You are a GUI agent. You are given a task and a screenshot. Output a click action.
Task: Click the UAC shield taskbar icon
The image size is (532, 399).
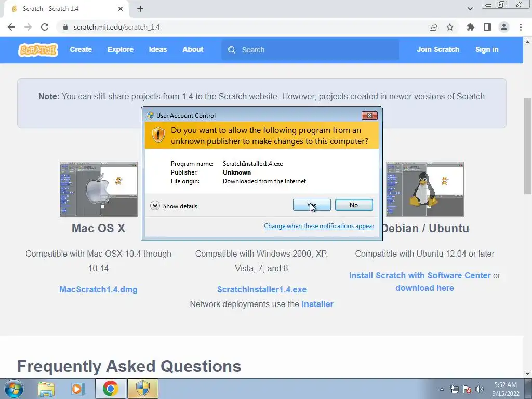click(x=143, y=389)
